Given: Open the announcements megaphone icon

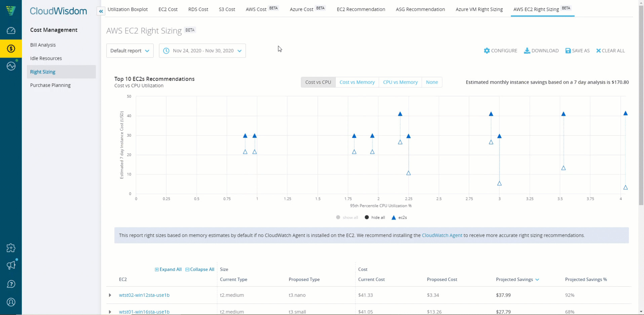Looking at the screenshot, I should [x=11, y=266].
